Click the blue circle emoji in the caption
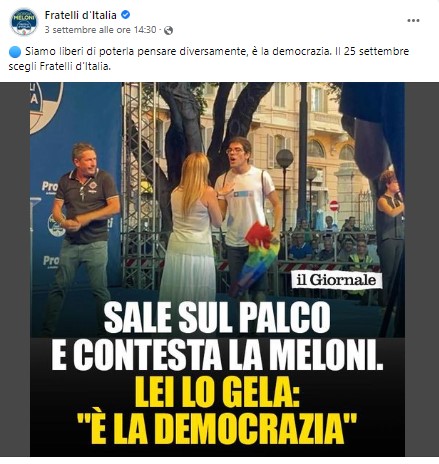439x464 pixels. point(15,52)
